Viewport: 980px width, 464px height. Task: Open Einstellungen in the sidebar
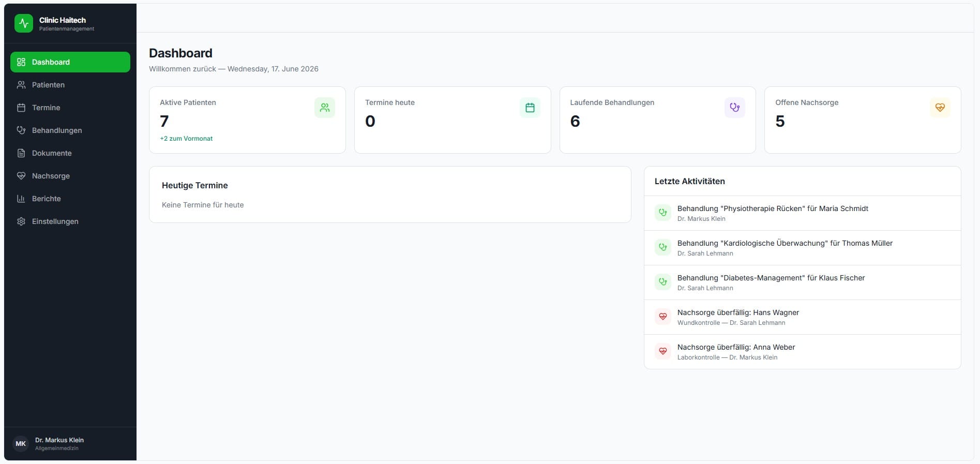70,221
